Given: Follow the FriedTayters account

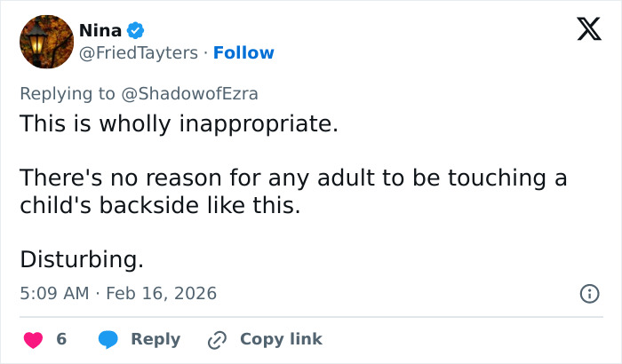Looking at the screenshot, I should pos(244,53).
